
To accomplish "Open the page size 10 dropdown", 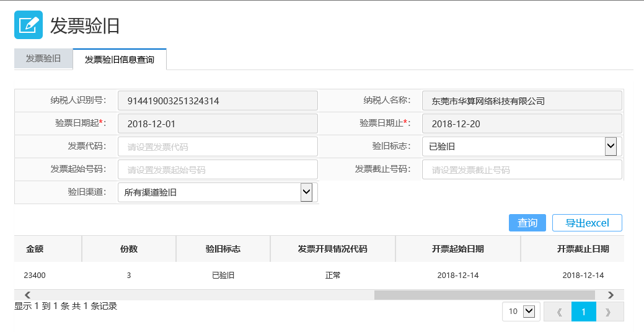I will [529, 312].
